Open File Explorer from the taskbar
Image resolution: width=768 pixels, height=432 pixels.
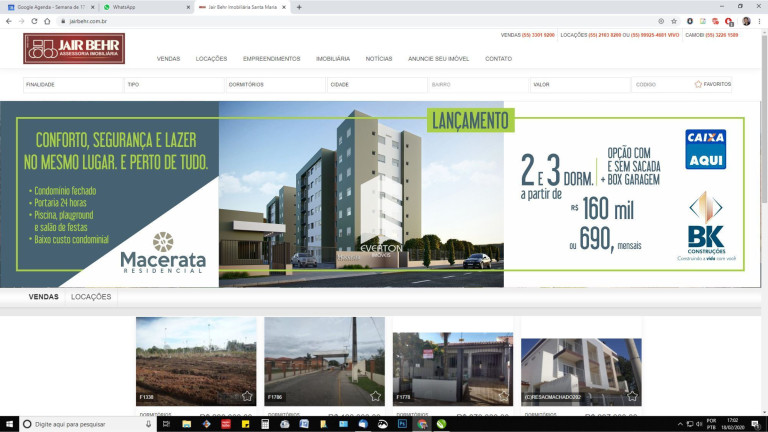pos(186,424)
